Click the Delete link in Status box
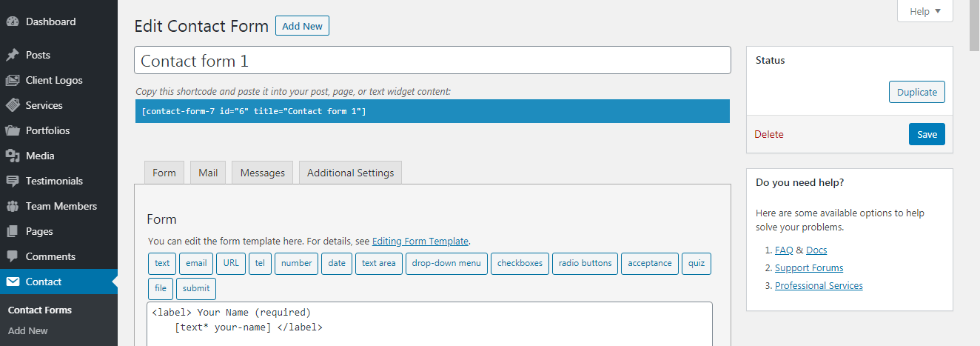Image resolution: width=980 pixels, height=346 pixels. coord(768,135)
